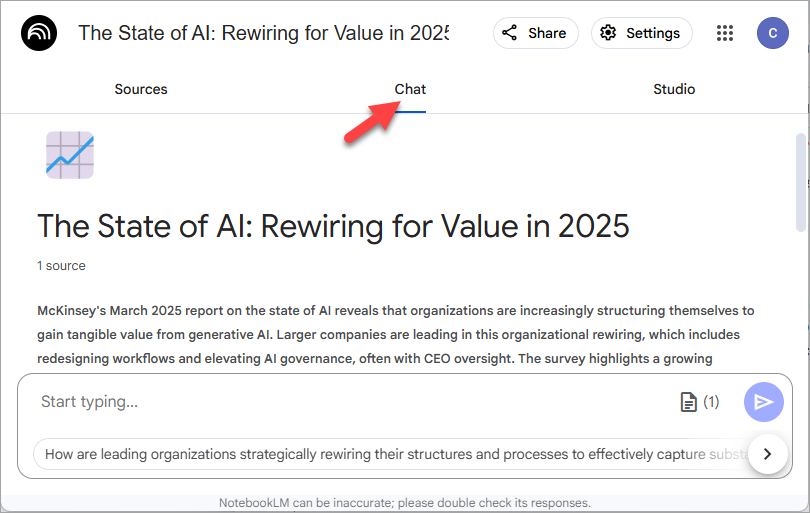Click the large notebook heading text
The width and height of the screenshot is (810, 513).
333,226
